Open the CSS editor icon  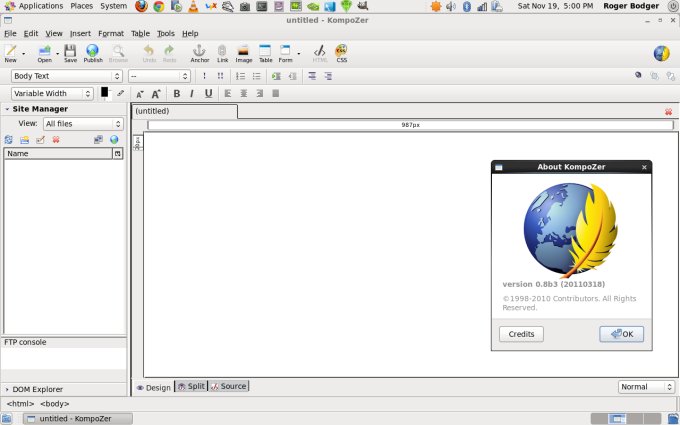(x=341, y=52)
